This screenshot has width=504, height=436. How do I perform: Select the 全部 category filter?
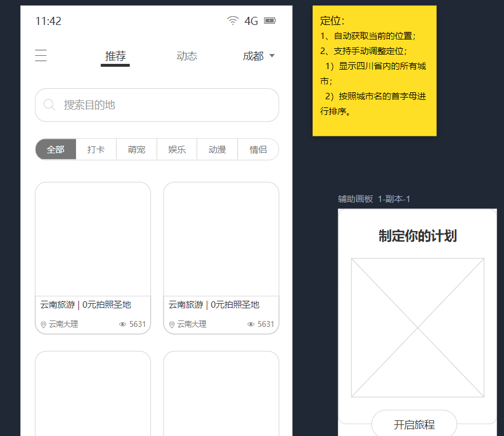56,149
